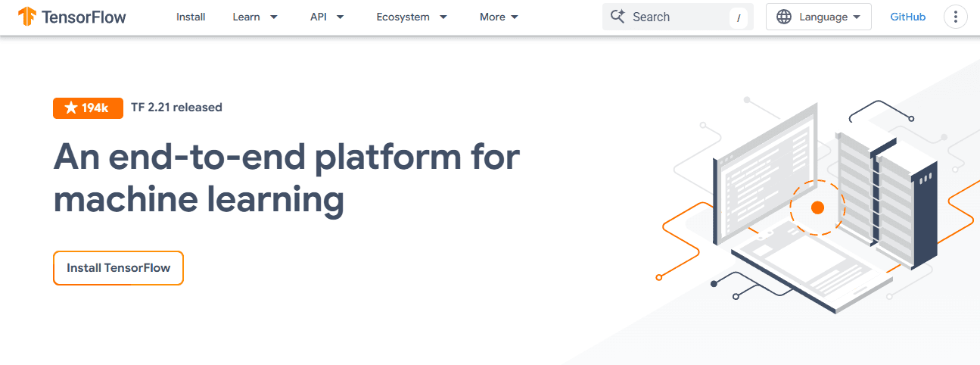Expand the More menu arrow
This screenshot has height=365, width=980.
515,17
